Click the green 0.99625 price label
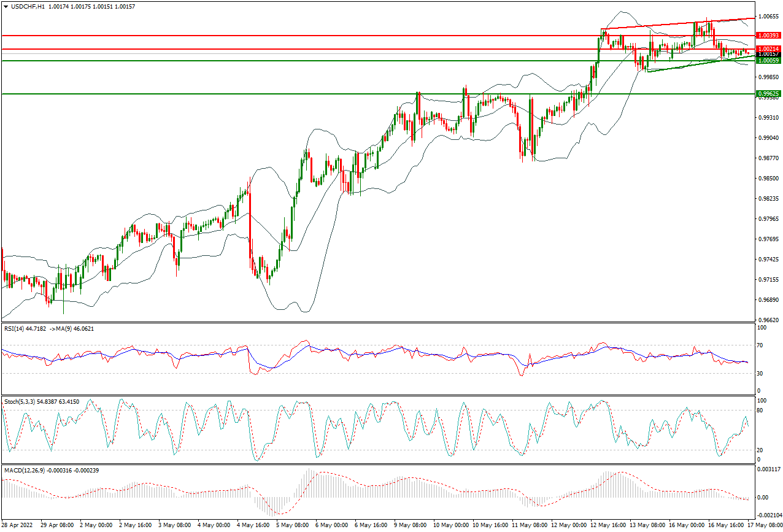This screenshot has height=532, width=783. pyautogui.click(x=768, y=94)
